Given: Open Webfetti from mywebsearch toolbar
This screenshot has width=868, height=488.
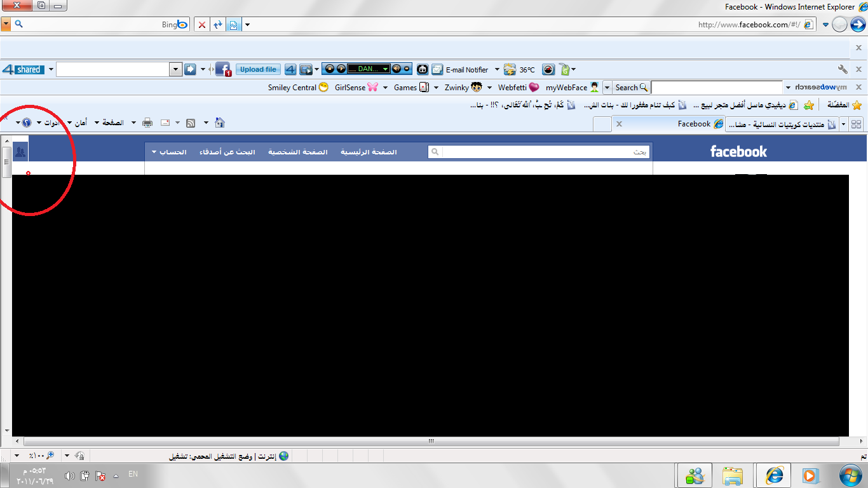Looking at the screenshot, I should (x=519, y=87).
